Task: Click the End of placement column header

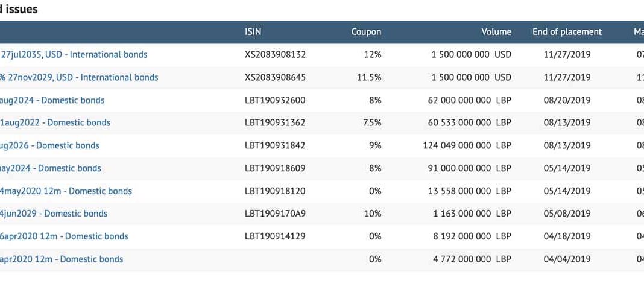Action: pos(567,32)
